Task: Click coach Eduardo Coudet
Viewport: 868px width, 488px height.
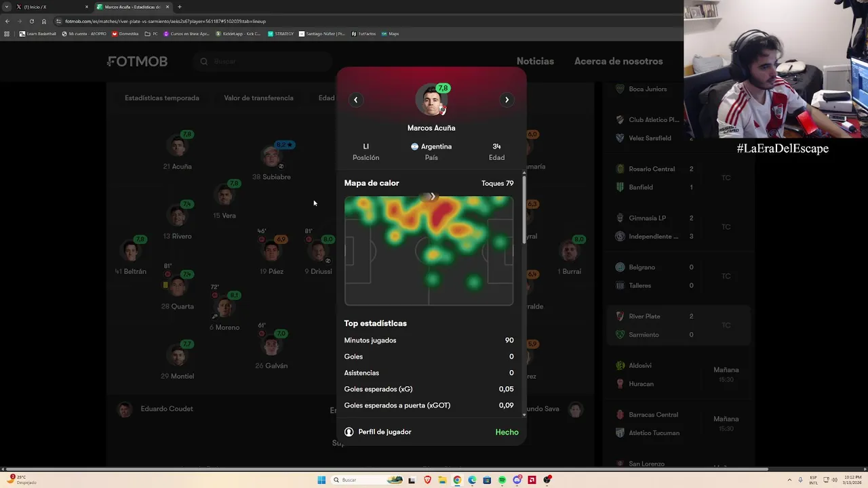Action: point(155,409)
